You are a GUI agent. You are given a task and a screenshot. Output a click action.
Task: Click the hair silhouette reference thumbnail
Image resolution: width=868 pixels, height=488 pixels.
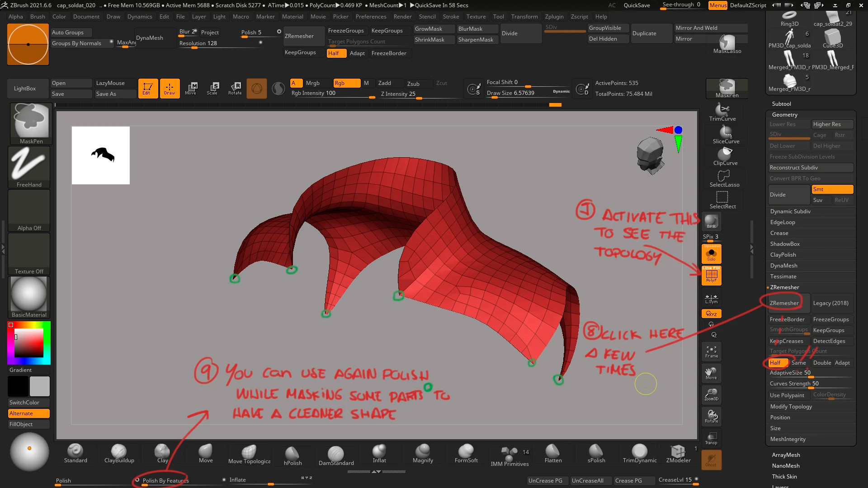click(101, 155)
